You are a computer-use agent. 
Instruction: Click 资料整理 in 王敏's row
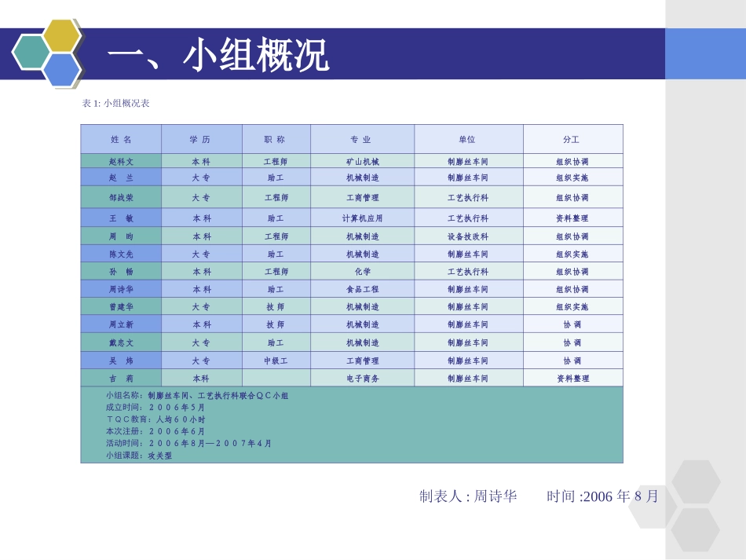click(572, 218)
